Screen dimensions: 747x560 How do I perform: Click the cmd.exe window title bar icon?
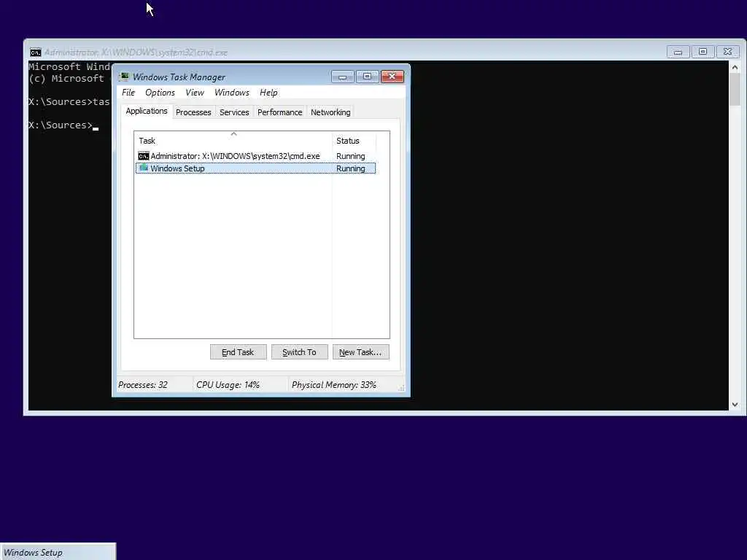point(36,52)
